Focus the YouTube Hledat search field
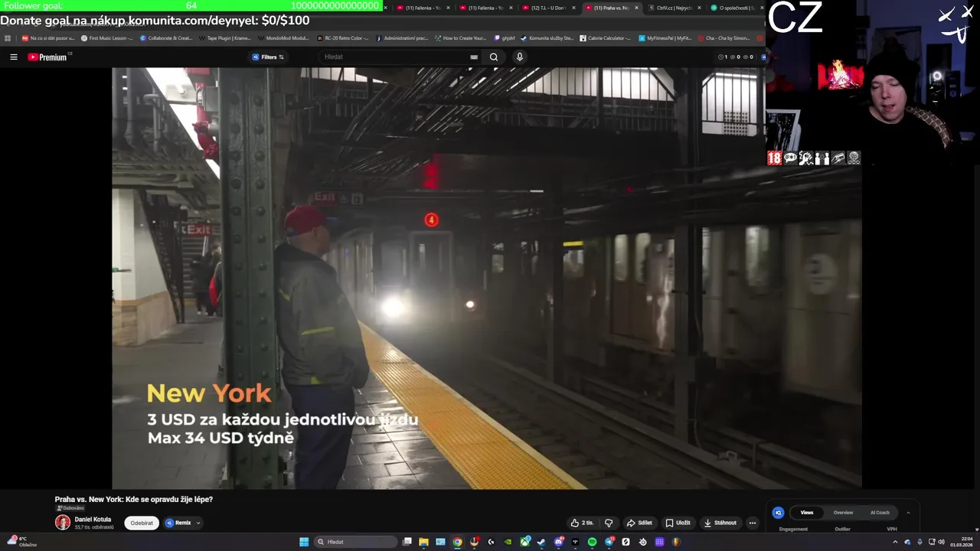The image size is (980, 551). (x=394, y=57)
